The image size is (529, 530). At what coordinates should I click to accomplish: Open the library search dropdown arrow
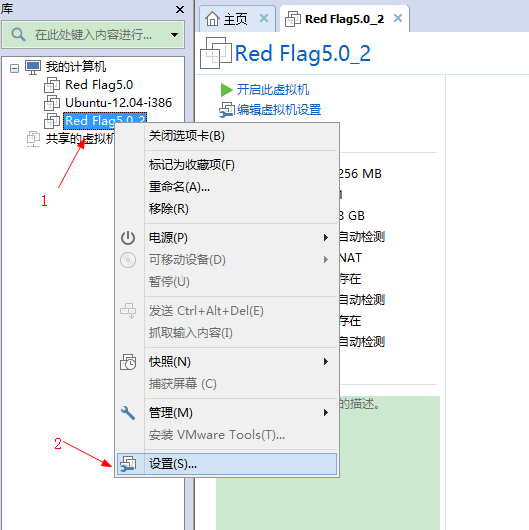pyautogui.click(x=174, y=35)
